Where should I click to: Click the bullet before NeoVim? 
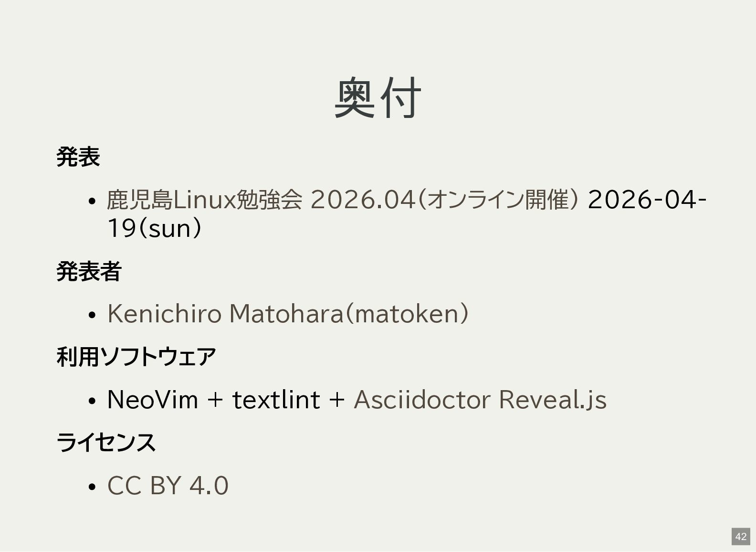[x=93, y=401]
